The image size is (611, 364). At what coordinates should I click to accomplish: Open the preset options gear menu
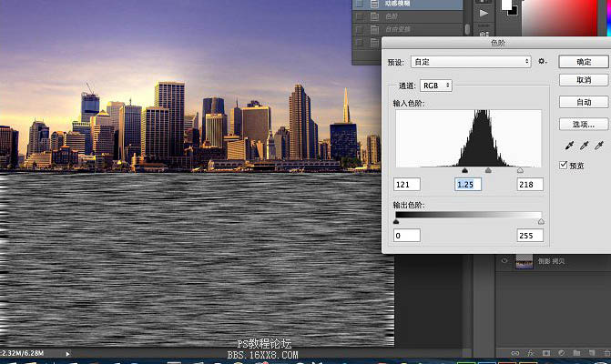(542, 61)
